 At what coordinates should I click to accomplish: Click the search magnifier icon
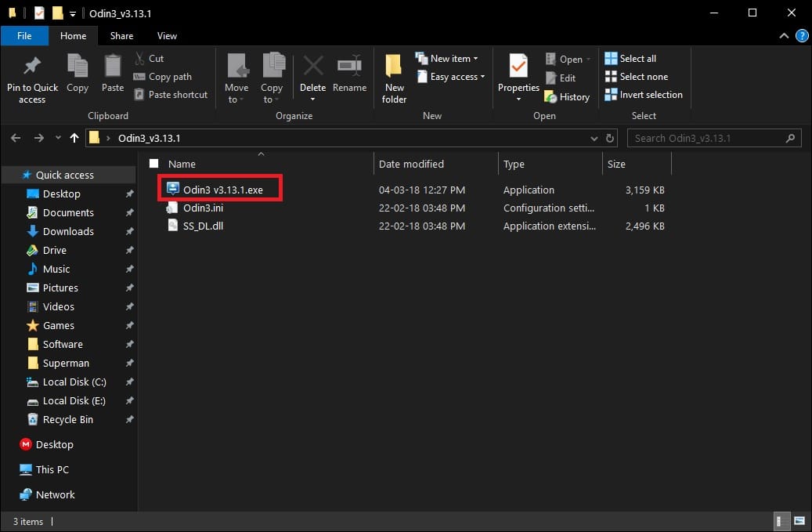[790, 139]
